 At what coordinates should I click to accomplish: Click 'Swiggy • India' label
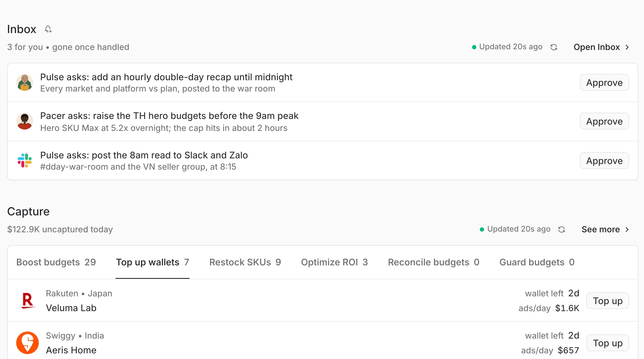pos(75,336)
